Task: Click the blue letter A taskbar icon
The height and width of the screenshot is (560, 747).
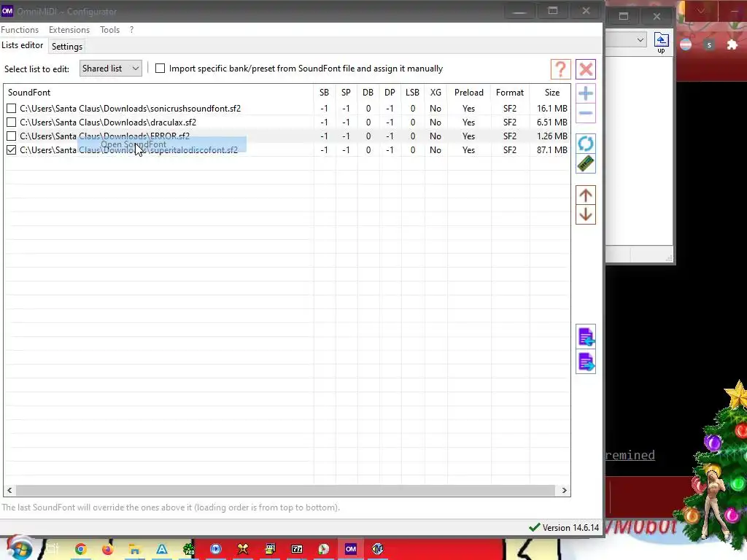Action: tap(162, 549)
